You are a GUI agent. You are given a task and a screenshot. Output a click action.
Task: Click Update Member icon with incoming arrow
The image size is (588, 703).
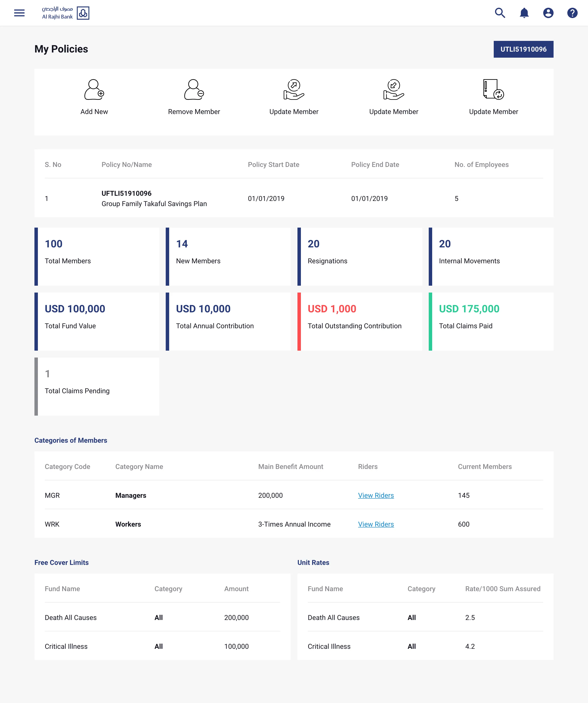point(393,90)
